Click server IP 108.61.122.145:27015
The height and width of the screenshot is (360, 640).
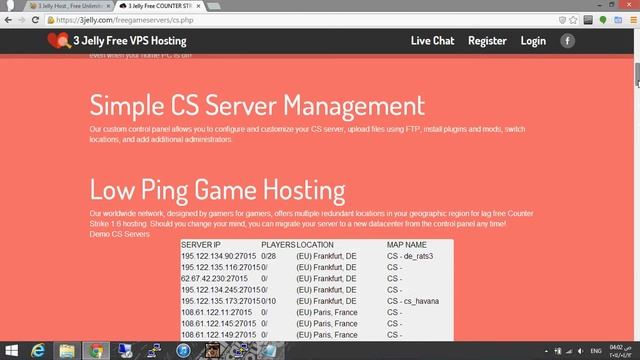coord(219,324)
